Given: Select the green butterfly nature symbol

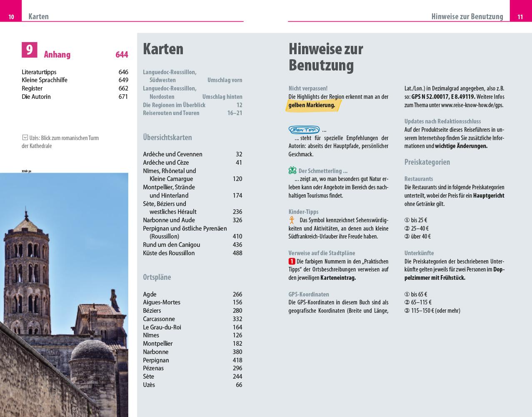Looking at the screenshot, I should tap(292, 170).
